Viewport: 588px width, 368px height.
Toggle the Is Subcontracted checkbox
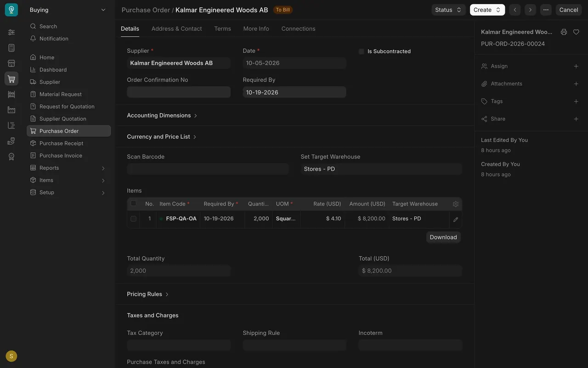click(362, 52)
